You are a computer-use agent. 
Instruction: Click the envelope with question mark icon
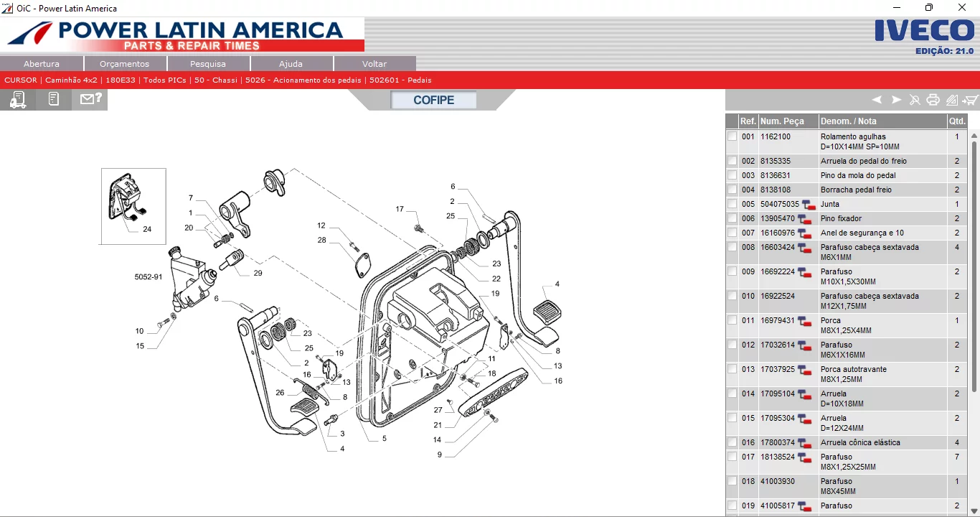(x=90, y=99)
